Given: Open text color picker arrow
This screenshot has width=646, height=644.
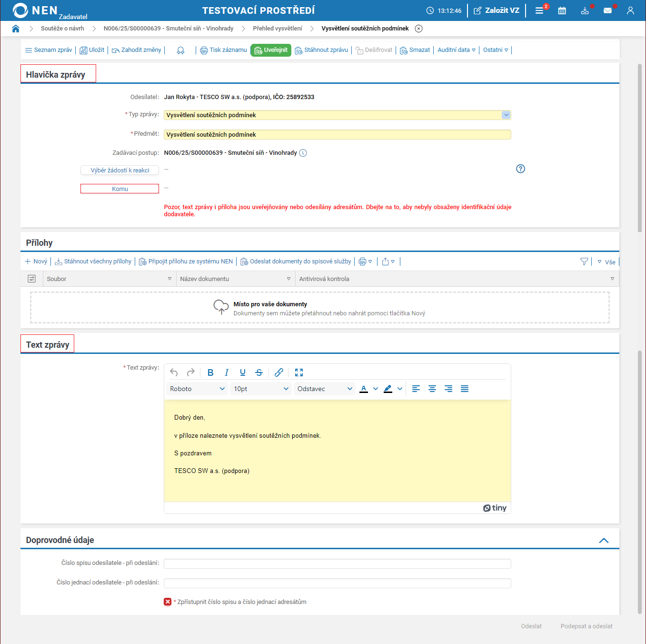Looking at the screenshot, I should coord(376,389).
